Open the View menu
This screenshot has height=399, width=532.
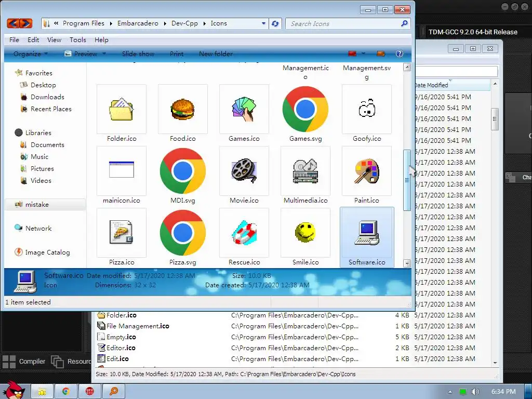[x=54, y=39]
